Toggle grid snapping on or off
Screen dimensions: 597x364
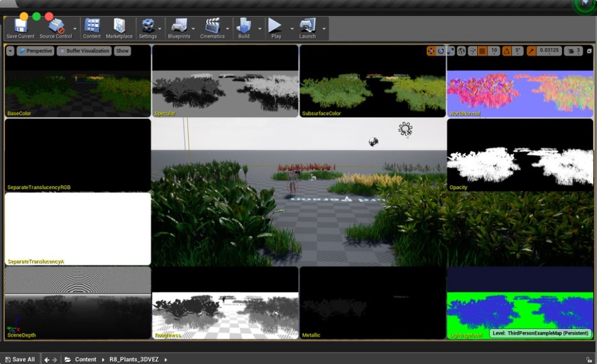coord(482,51)
